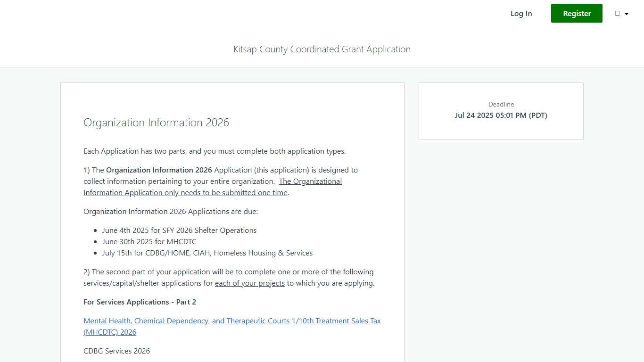Viewport: 644px width, 362px height.
Task: Select the Log In link
Action: [521, 13]
